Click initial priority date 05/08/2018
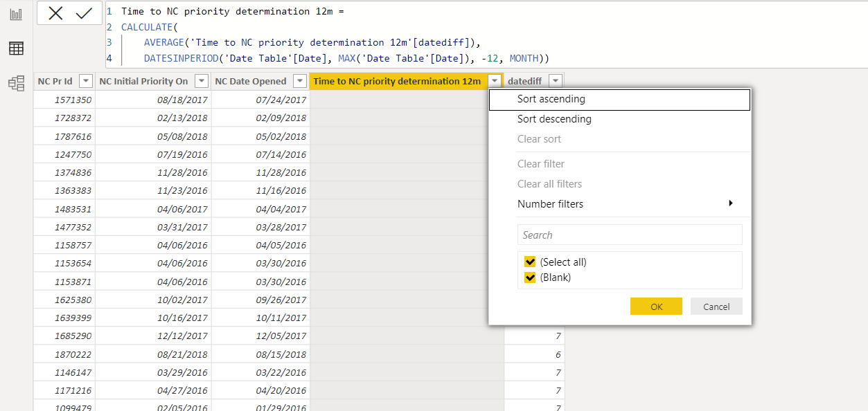This screenshot has width=868, height=411. [153, 136]
